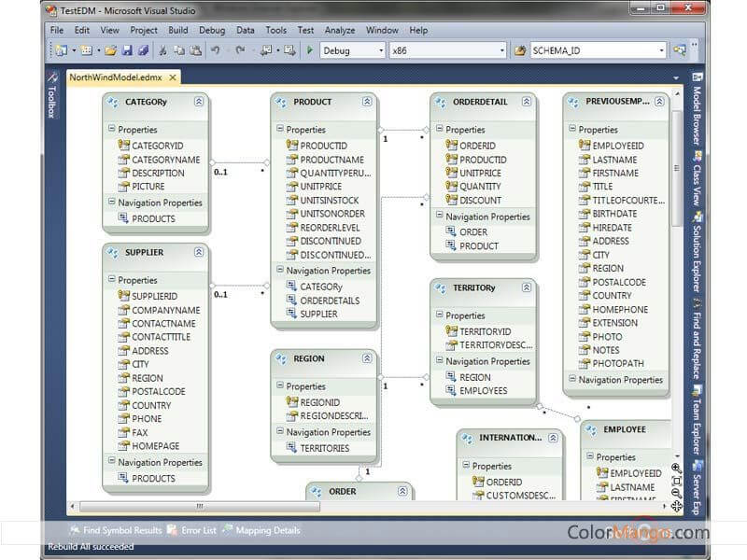Select the NorthWindModel.edmx tab
The height and width of the screenshot is (560, 747).
click(x=116, y=77)
